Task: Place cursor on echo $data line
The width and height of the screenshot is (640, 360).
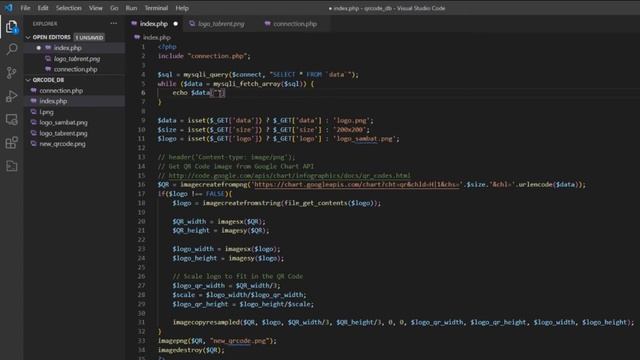Action: (x=198, y=93)
